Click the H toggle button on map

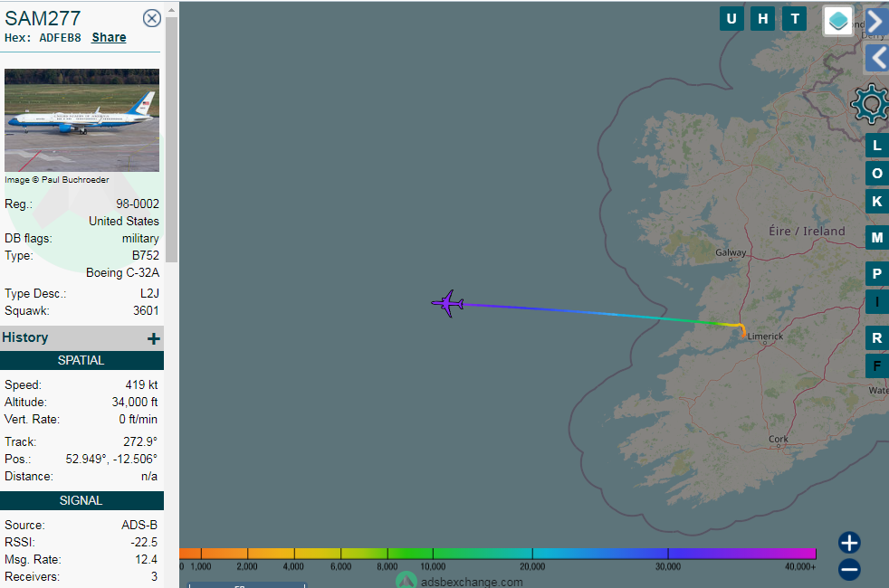click(x=762, y=19)
